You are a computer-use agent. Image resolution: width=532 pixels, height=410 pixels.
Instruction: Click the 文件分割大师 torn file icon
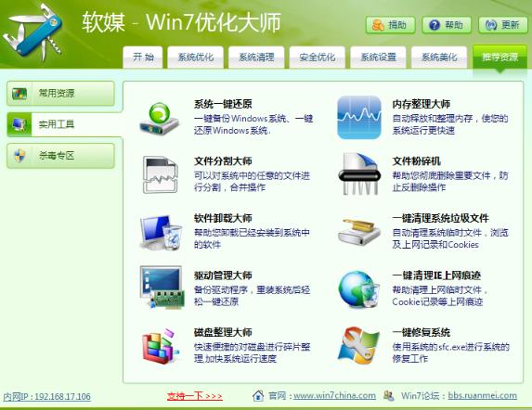161,174
